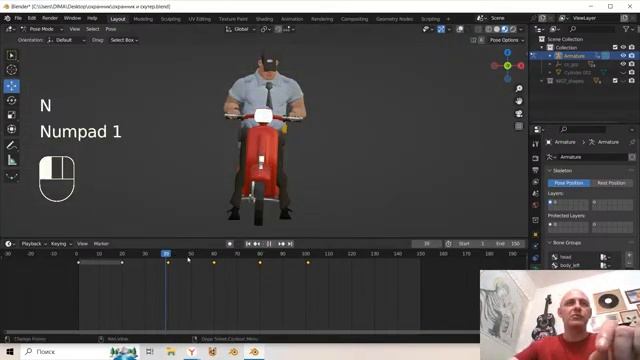This screenshot has width=640, height=360.
Task: Switch to the Sculpting workspace tab
Action: click(170, 19)
